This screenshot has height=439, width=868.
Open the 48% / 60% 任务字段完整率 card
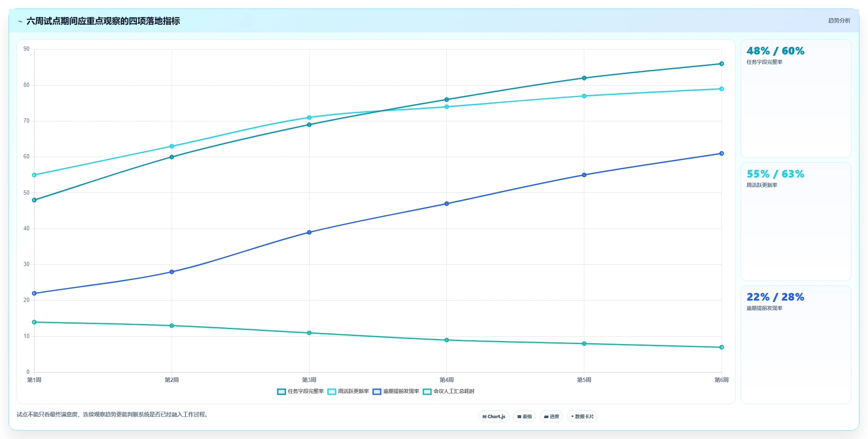[x=796, y=98]
